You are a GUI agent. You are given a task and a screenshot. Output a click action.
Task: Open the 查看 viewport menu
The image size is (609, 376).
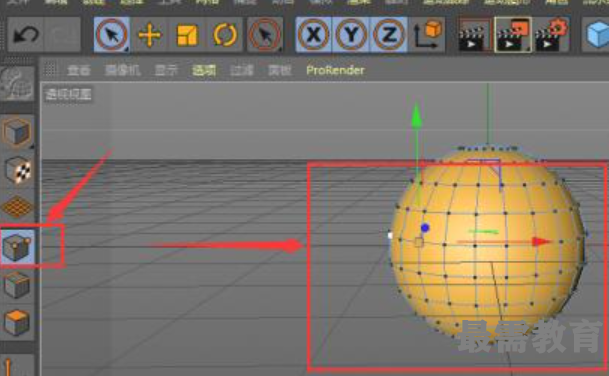(79, 70)
